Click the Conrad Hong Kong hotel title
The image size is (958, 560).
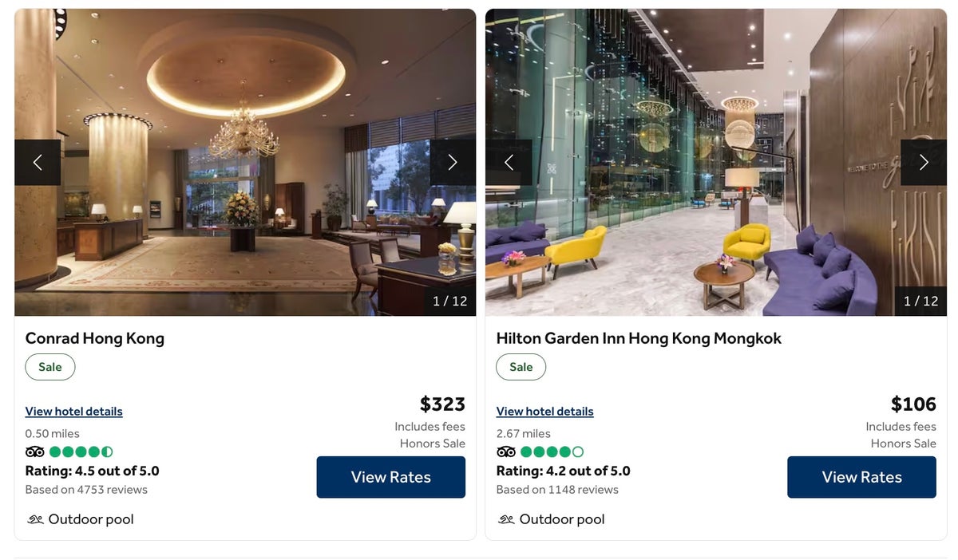click(x=95, y=338)
